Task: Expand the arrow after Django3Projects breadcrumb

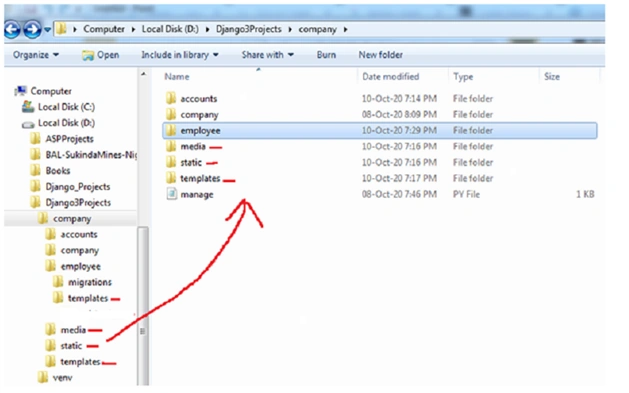Action: point(290,29)
